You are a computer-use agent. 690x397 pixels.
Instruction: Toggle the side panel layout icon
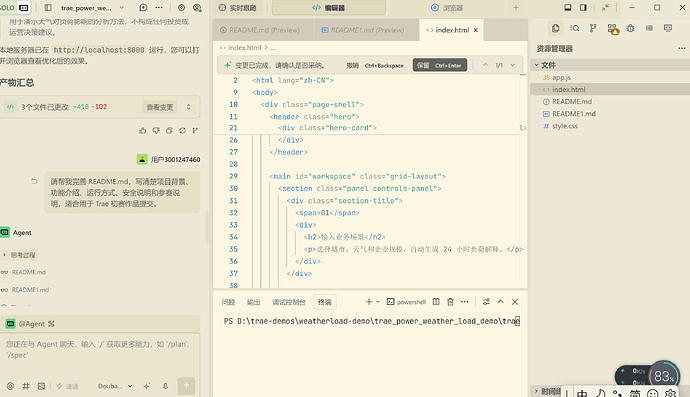[583, 7]
